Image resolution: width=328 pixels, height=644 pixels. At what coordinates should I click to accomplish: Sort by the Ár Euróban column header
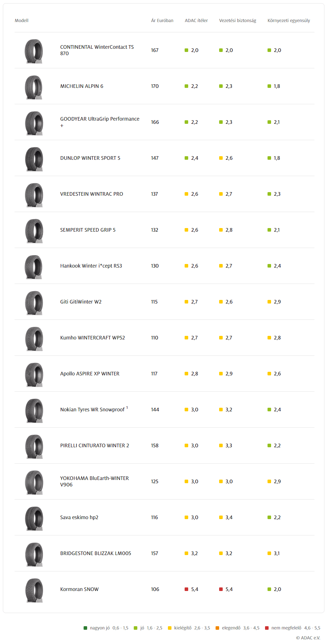[162, 21]
